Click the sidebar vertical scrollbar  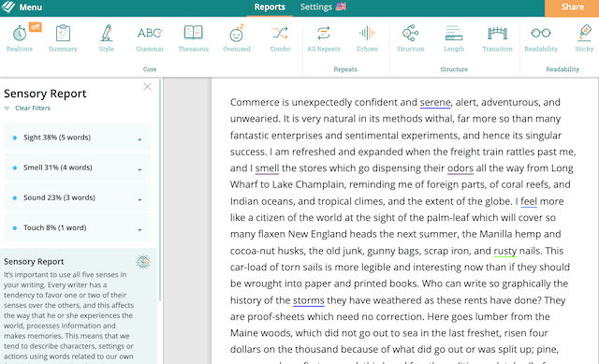pos(160,190)
